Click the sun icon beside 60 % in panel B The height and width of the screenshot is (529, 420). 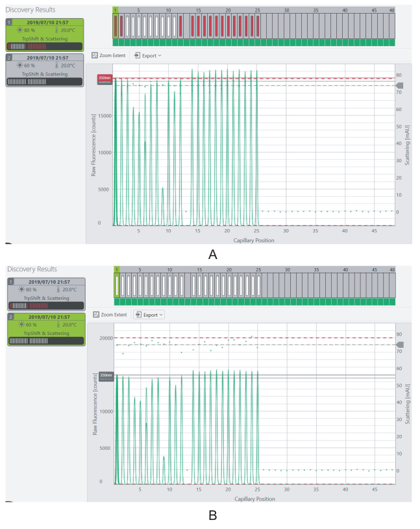pyautogui.click(x=21, y=325)
